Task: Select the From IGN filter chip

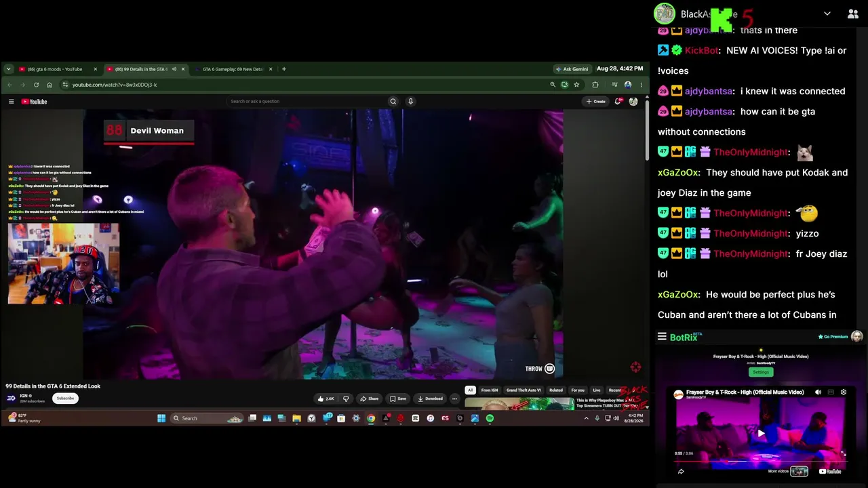Action: (x=490, y=390)
